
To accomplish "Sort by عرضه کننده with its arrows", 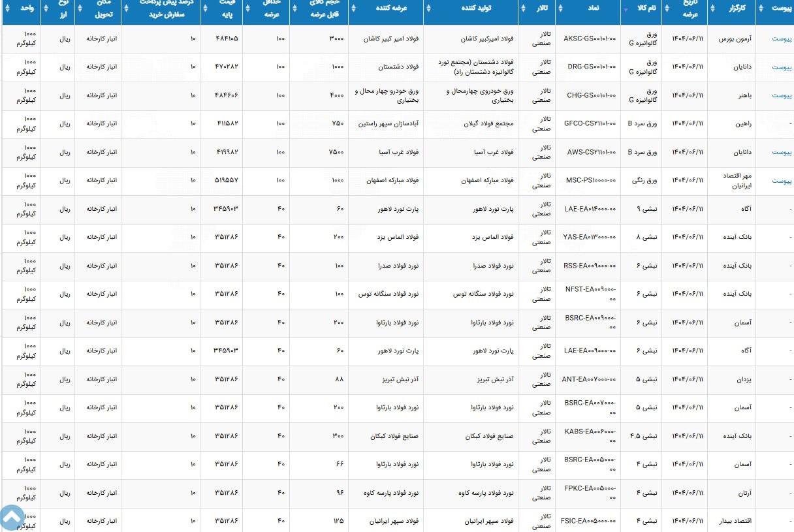I will pyautogui.click(x=353, y=8).
